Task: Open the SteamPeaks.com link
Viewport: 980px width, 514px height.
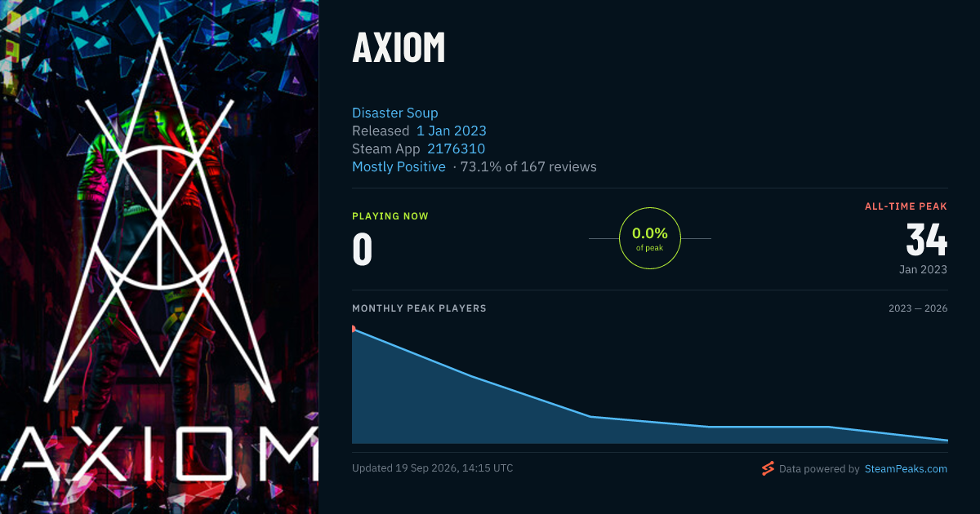Action: [906, 469]
